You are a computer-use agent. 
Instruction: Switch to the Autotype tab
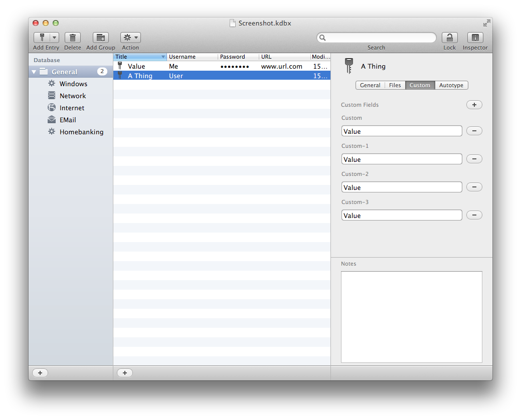(451, 85)
